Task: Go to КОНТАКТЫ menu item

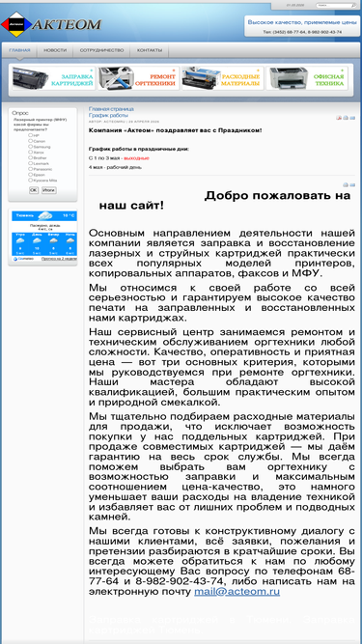Action: coord(150,50)
